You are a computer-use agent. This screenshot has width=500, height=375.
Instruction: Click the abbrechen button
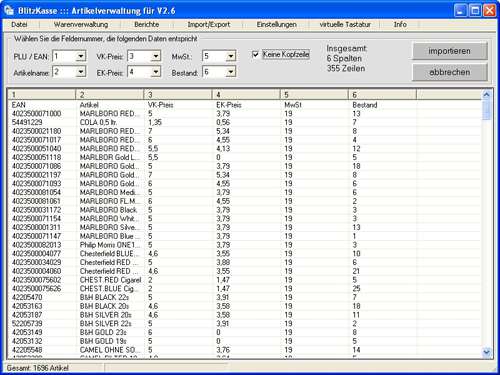(450, 72)
